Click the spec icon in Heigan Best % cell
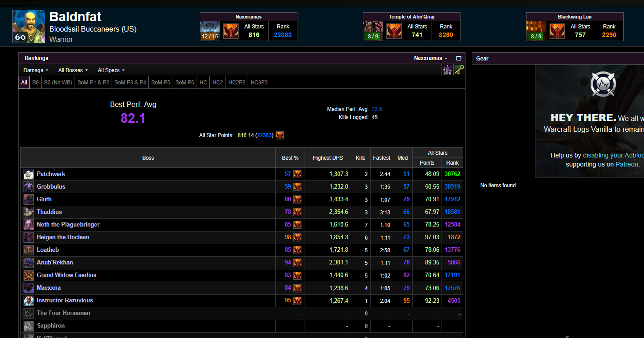Image resolution: width=644 pixels, height=338 pixels. [x=297, y=237]
